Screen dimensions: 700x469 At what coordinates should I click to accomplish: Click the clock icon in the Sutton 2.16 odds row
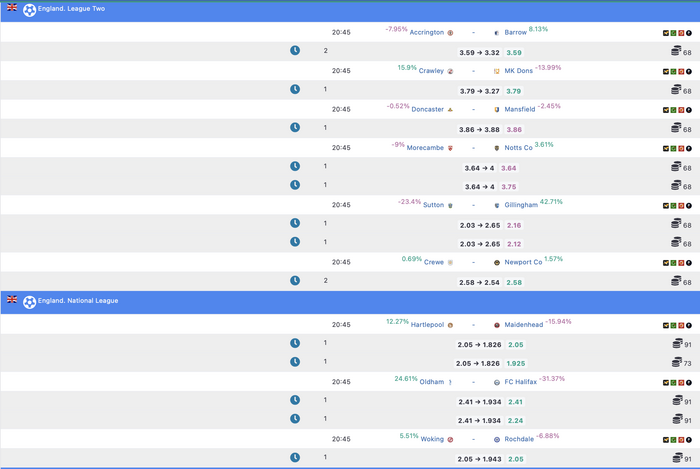coord(295,223)
